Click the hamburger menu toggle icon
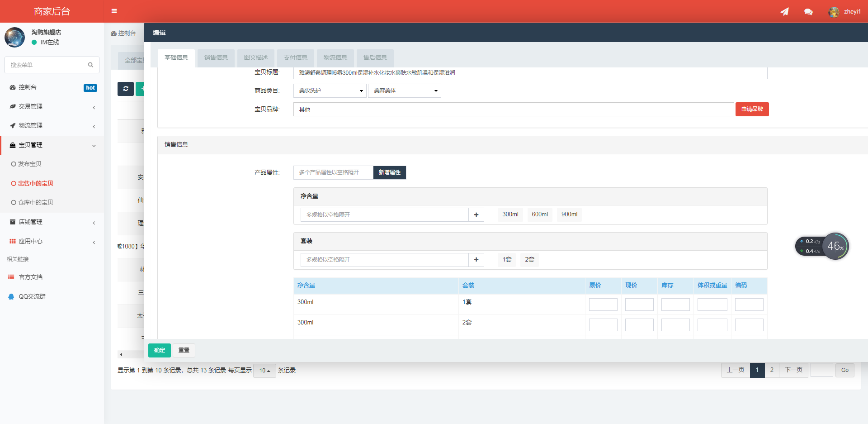 [114, 11]
